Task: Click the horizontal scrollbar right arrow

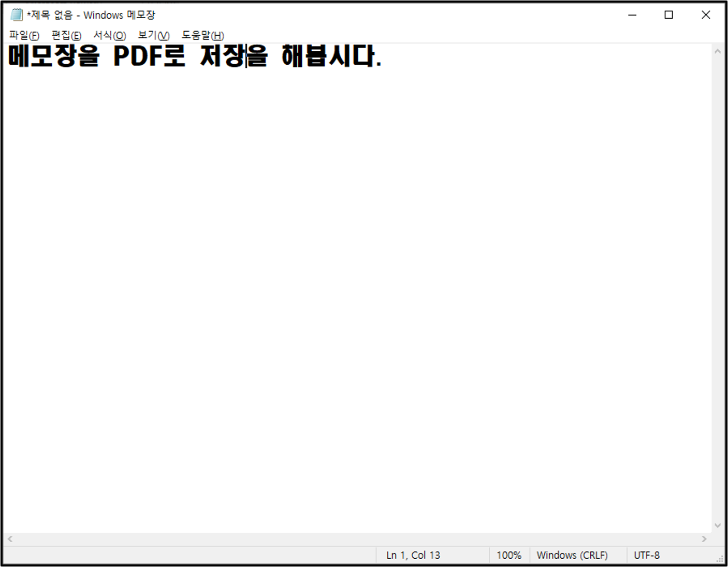Action: [704, 539]
